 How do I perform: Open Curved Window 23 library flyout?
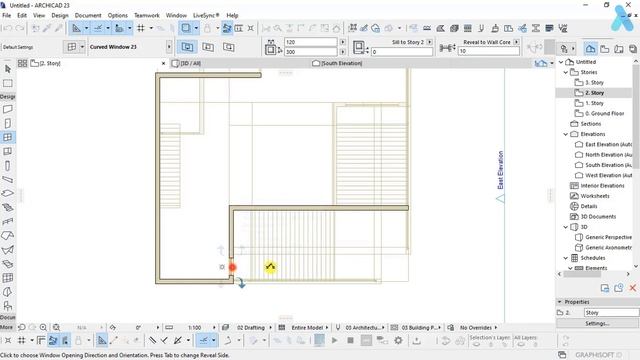pos(169,47)
